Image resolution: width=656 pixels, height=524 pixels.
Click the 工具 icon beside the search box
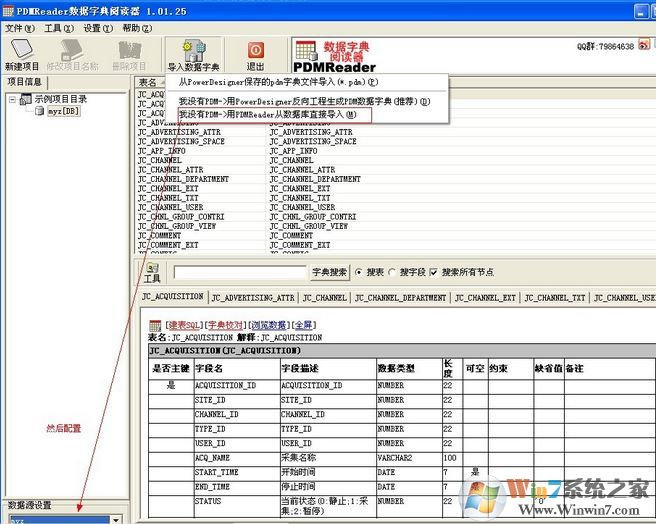tap(152, 271)
